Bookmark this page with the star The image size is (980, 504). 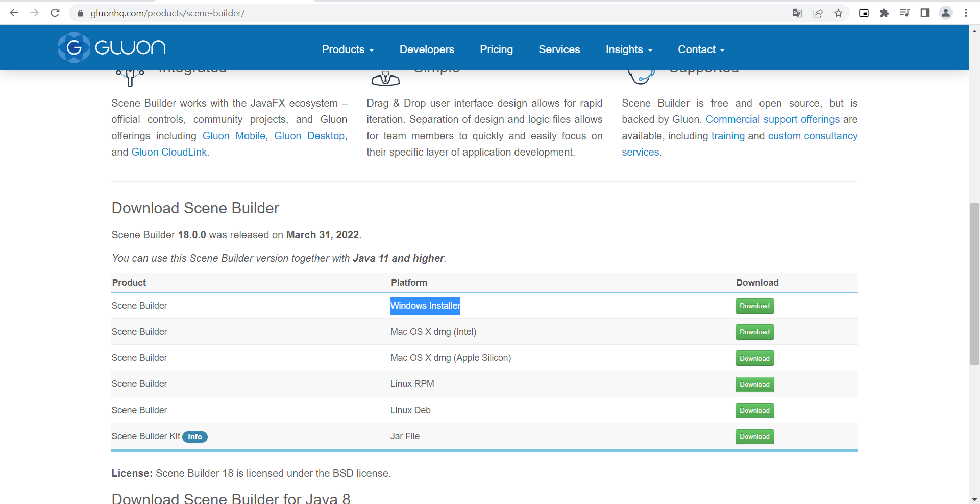[839, 13]
